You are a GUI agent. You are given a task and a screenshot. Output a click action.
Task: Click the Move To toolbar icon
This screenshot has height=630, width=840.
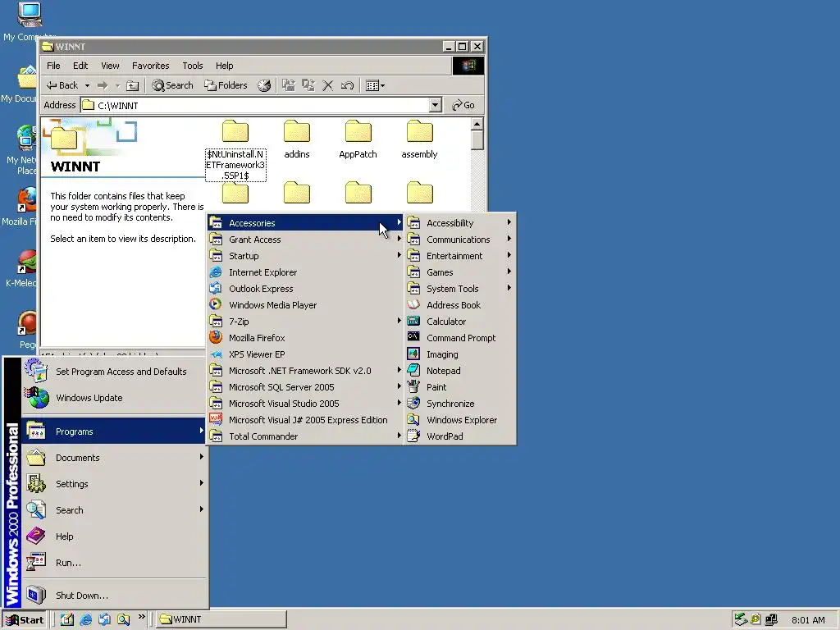click(289, 85)
